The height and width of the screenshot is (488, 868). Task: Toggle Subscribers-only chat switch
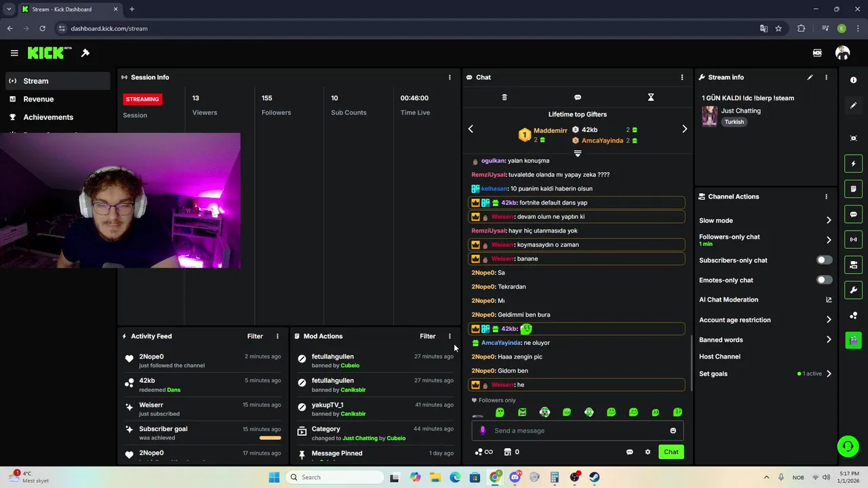(824, 260)
